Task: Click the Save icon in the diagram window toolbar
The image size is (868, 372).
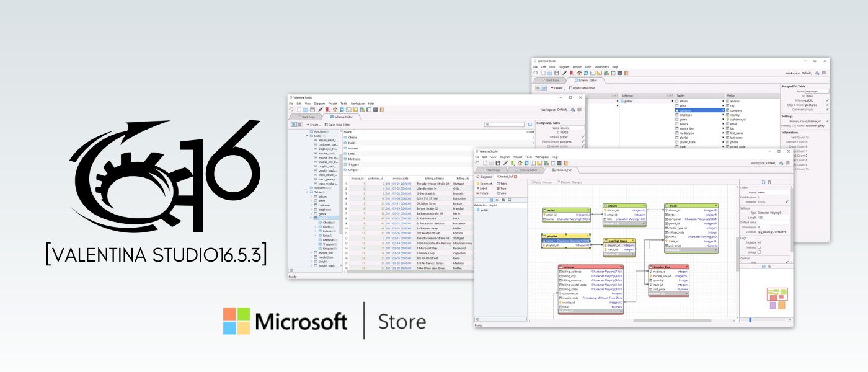Action: [x=498, y=163]
